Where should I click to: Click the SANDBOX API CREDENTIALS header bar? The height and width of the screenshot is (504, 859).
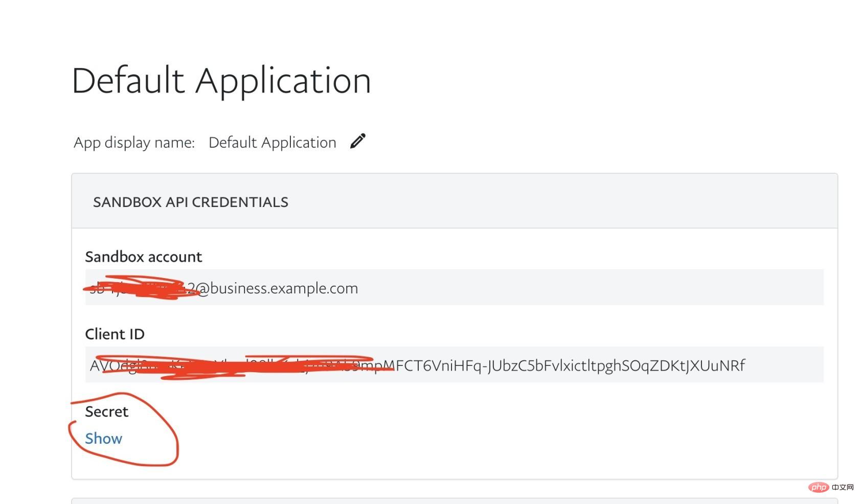pyautogui.click(x=454, y=201)
